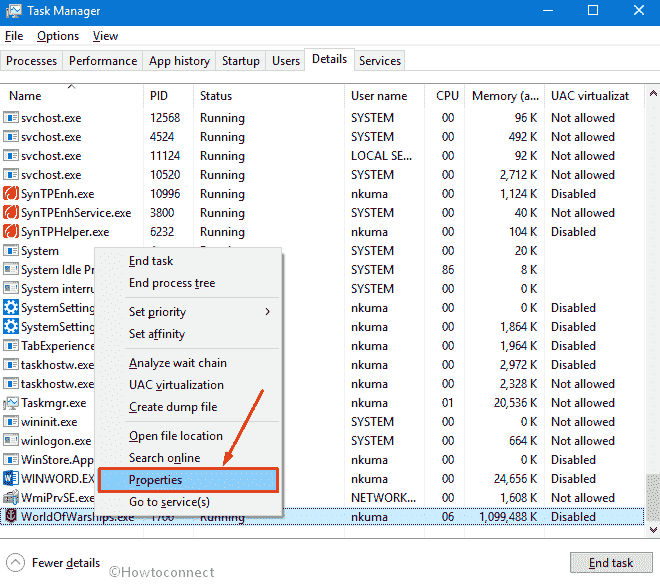Image resolution: width=660 pixels, height=587 pixels.
Task: Click the System process icon
Action: [x=11, y=250]
